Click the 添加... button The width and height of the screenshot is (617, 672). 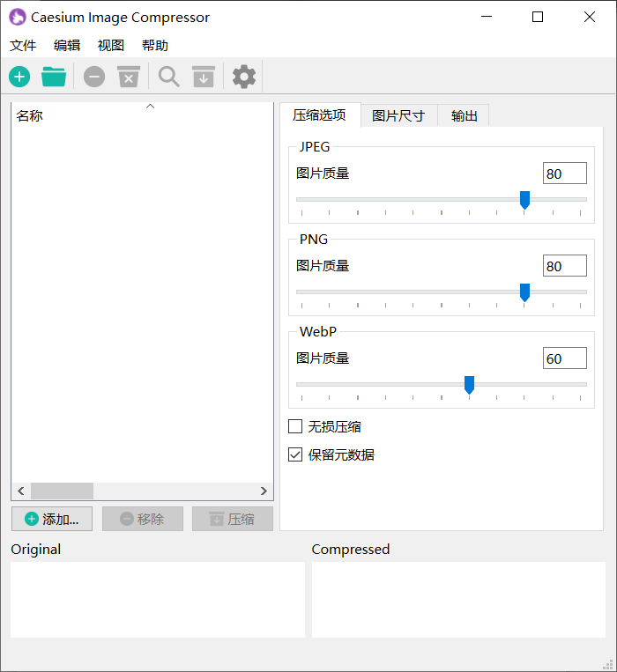pyautogui.click(x=52, y=519)
